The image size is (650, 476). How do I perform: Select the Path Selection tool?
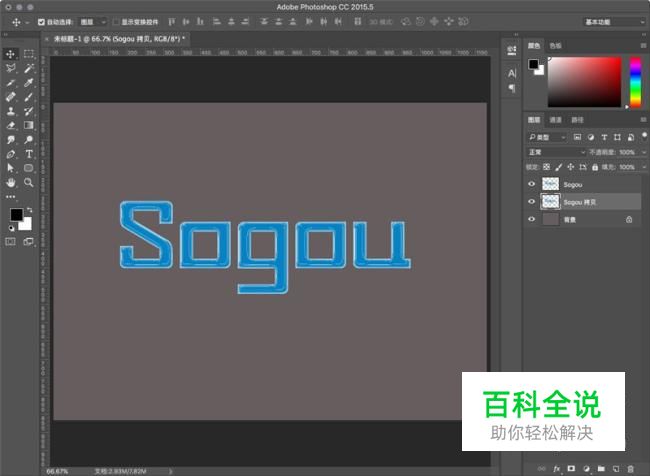(x=10, y=168)
